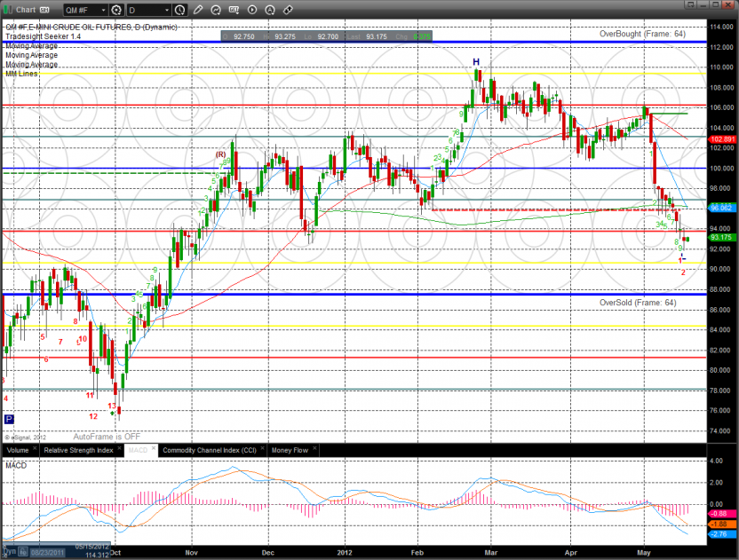
Task: Select the pencil drawing tool
Action: (x=199, y=10)
